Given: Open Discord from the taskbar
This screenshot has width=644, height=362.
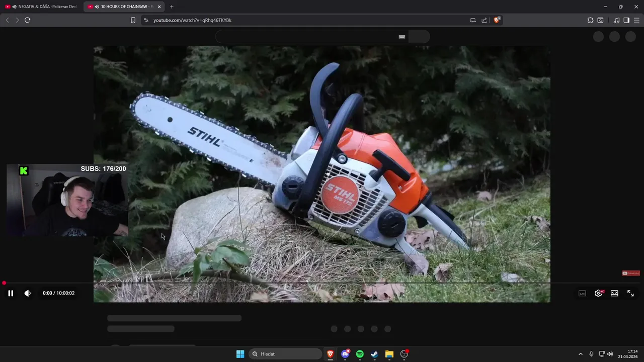Looking at the screenshot, I should pyautogui.click(x=345, y=354).
